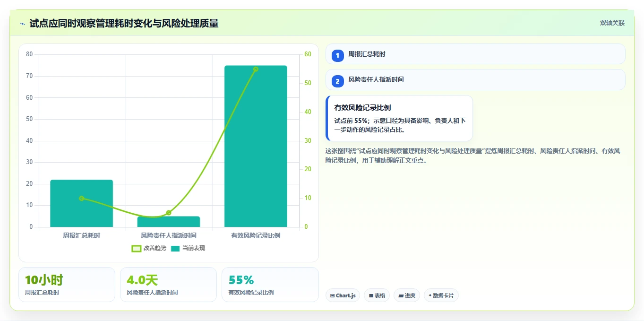Screen dimensions: 644x321
Task: Click the 风险责任人指派时间 short bar
Action: (169, 222)
